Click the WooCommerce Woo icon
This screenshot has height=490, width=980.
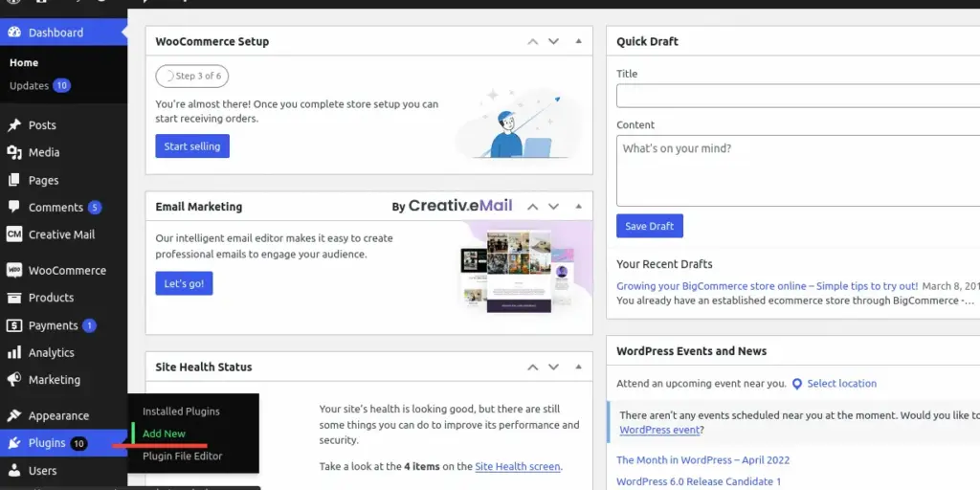13,270
